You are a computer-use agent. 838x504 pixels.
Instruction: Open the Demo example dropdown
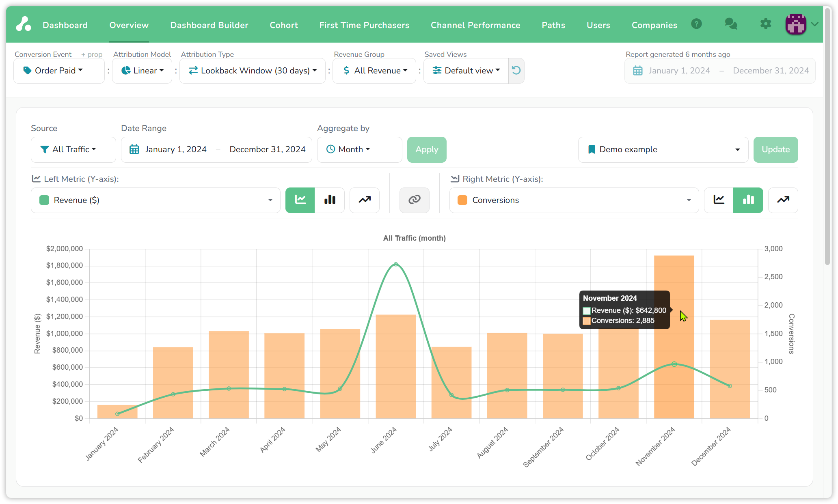click(x=663, y=149)
